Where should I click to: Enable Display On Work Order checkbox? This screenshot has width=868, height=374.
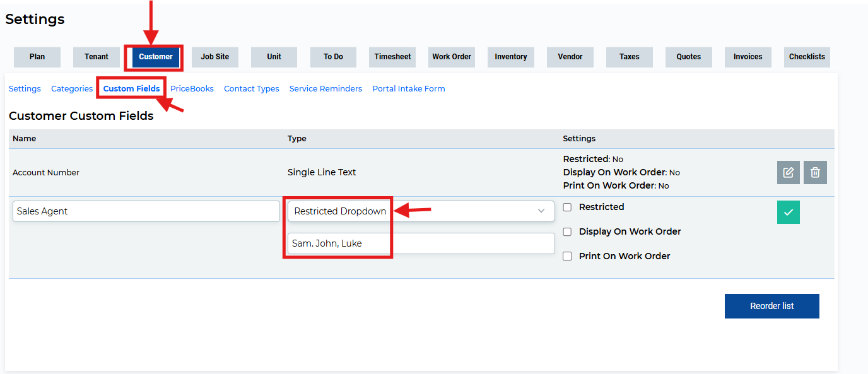click(567, 231)
